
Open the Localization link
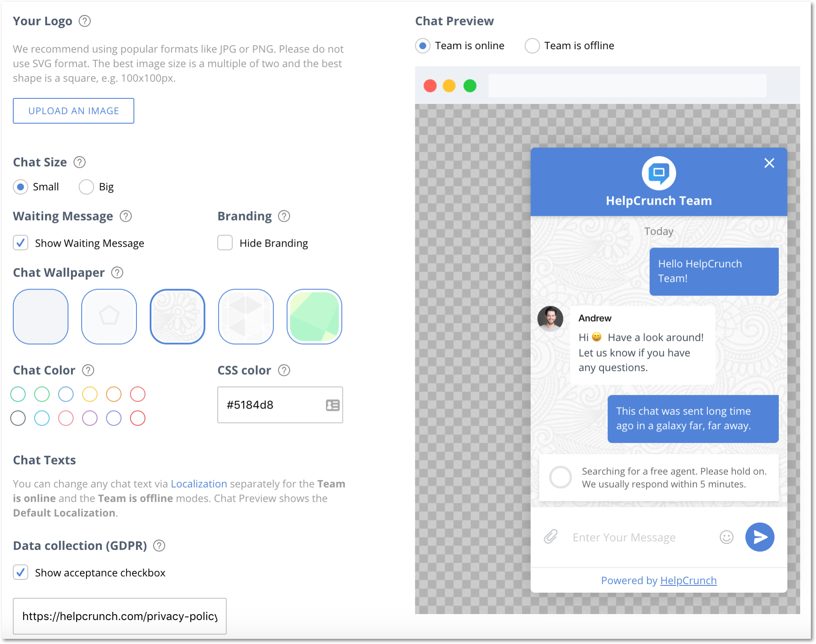point(199,484)
